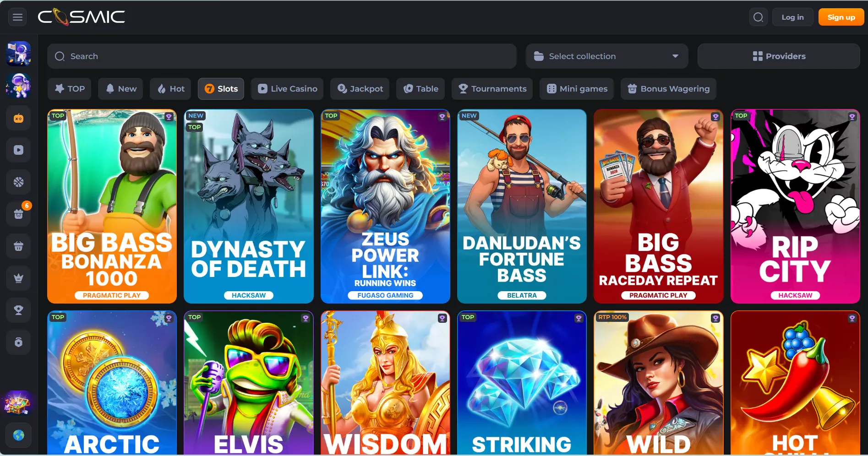This screenshot has width=868, height=456.
Task: Open the Wild cowgirl RTP 100% card
Action: (658, 383)
